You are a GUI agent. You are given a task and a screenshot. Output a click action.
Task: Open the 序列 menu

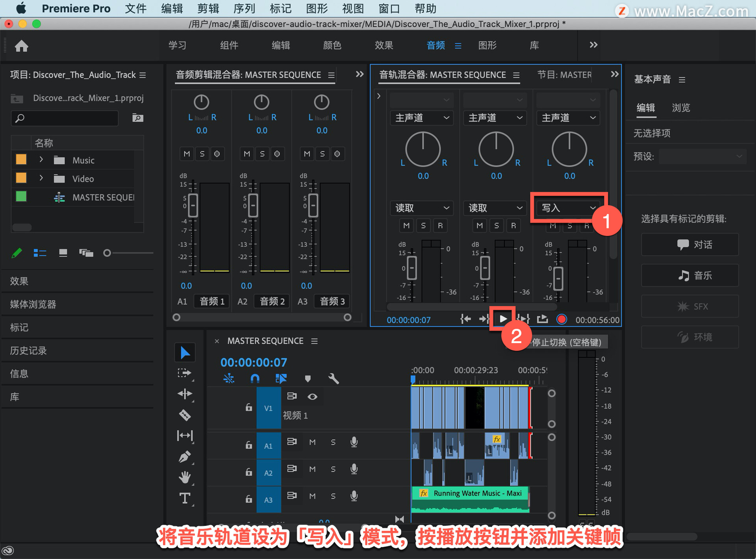click(x=244, y=8)
